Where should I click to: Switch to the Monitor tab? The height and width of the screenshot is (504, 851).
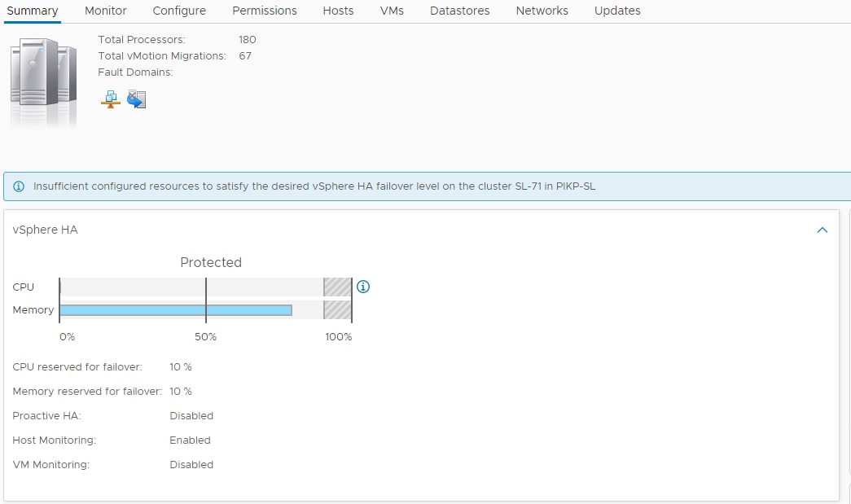pyautogui.click(x=106, y=11)
